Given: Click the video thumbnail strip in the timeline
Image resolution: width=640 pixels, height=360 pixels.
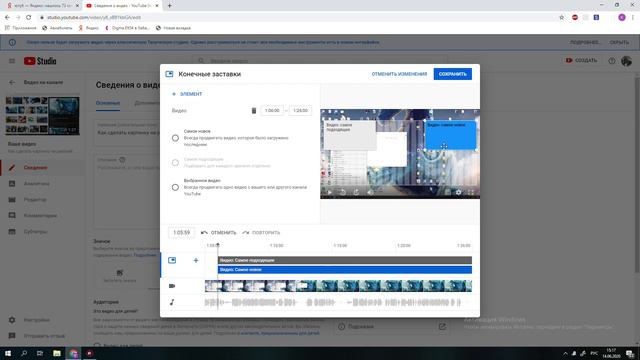Looking at the screenshot, I should pos(338,286).
